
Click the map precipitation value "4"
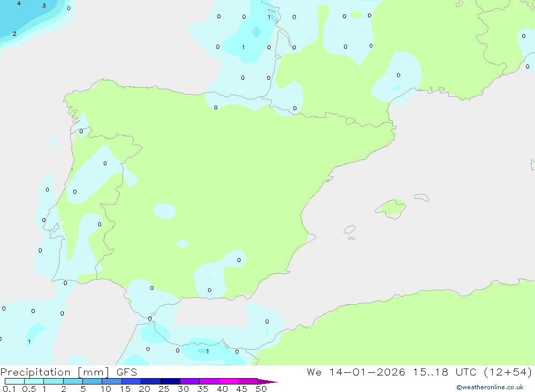[19, 3]
